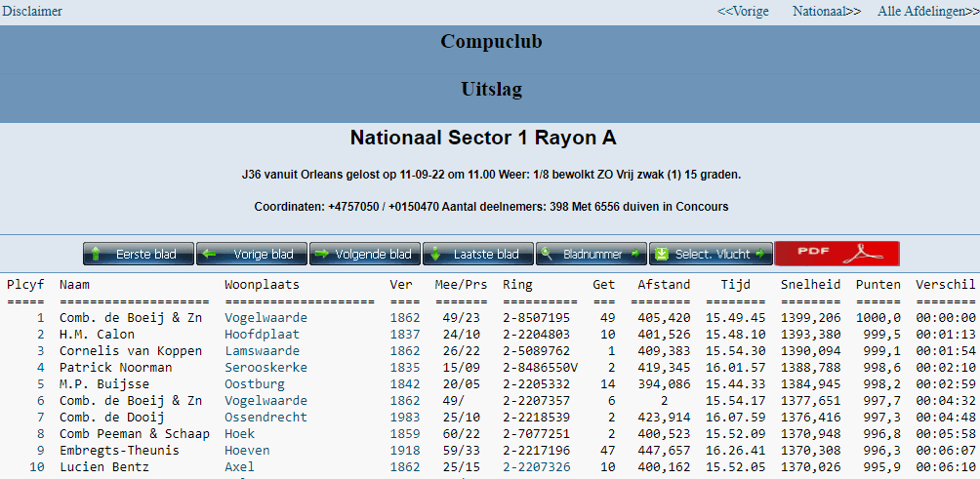The height and width of the screenshot is (479, 980).
Task: Click ring number 2-2204803
Action: (536, 335)
